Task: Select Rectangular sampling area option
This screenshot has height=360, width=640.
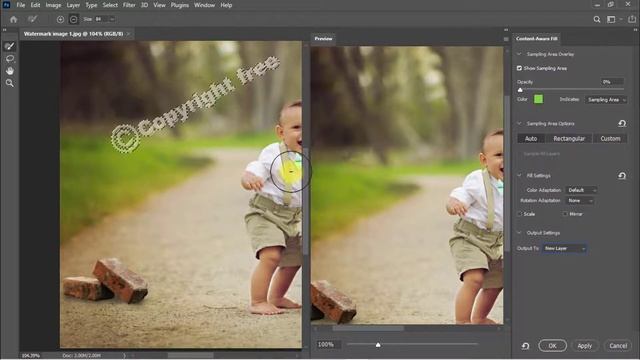Action: (569, 139)
